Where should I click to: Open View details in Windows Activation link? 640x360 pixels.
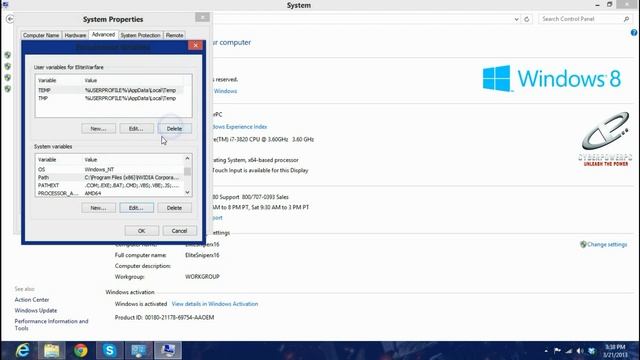coord(215,304)
